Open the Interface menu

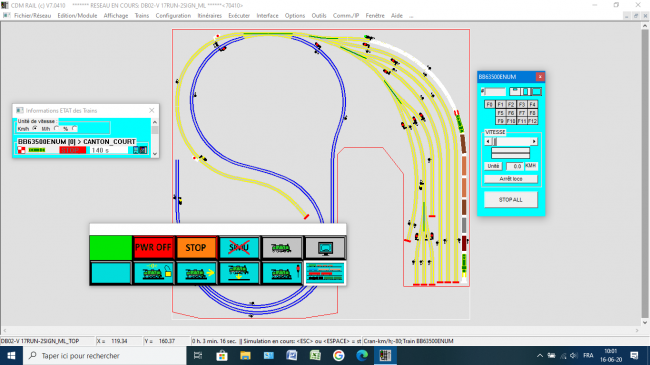pyautogui.click(x=267, y=15)
